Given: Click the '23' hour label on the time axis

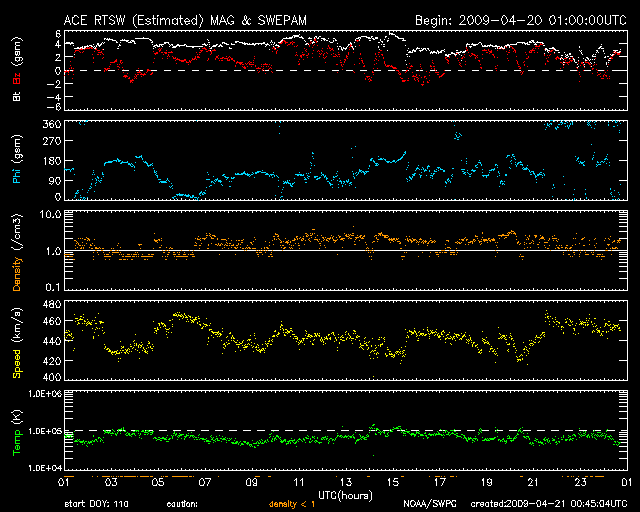Looking at the screenshot, I should pyautogui.click(x=580, y=483).
